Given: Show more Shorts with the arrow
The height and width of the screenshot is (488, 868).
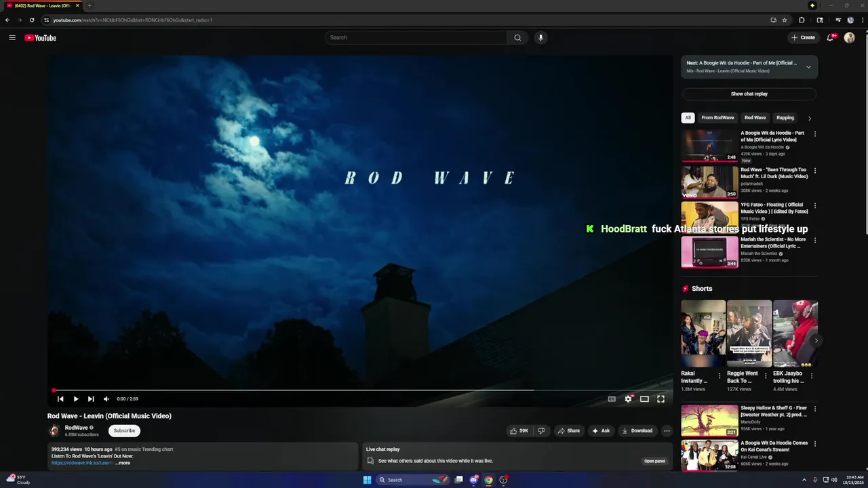Looking at the screenshot, I should pos(816,340).
